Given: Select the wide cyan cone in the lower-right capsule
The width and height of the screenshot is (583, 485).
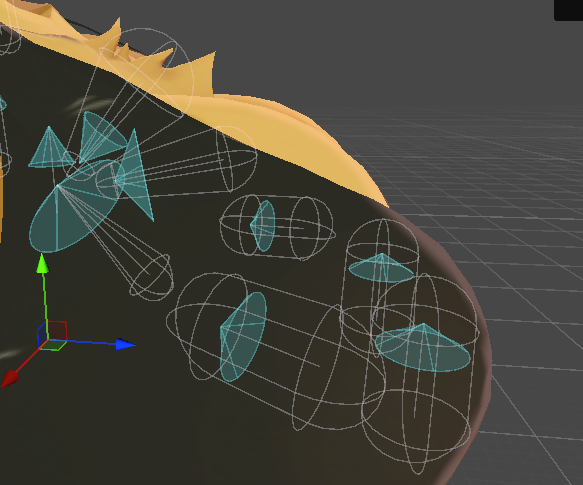Looking at the screenshot, I should (423, 348).
